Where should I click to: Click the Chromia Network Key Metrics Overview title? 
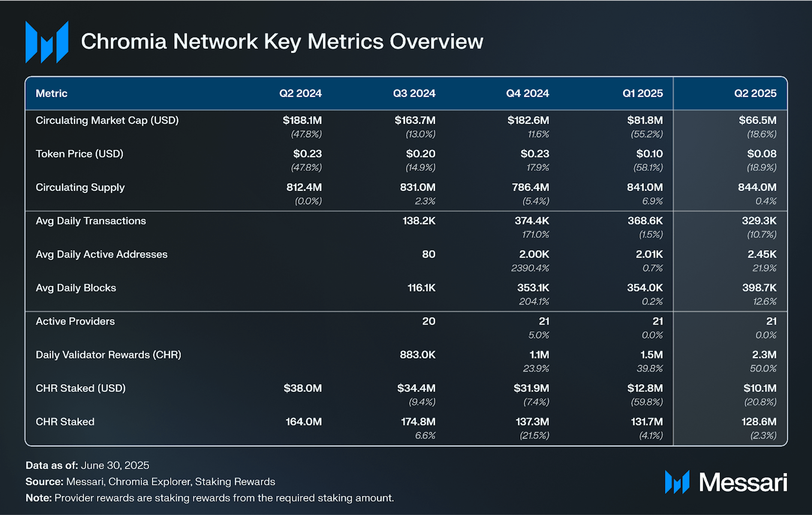point(282,41)
